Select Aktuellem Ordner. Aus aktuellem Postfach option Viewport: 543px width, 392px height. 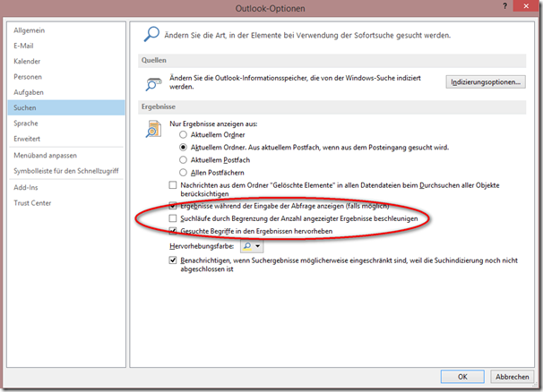coord(183,148)
